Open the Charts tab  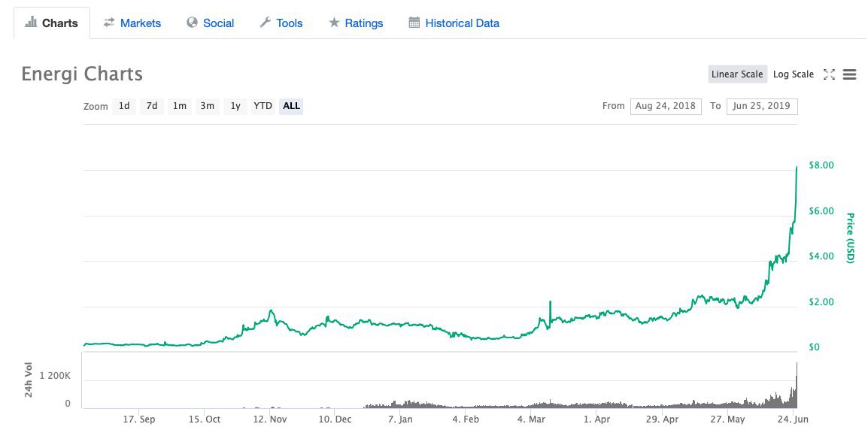[x=51, y=23]
